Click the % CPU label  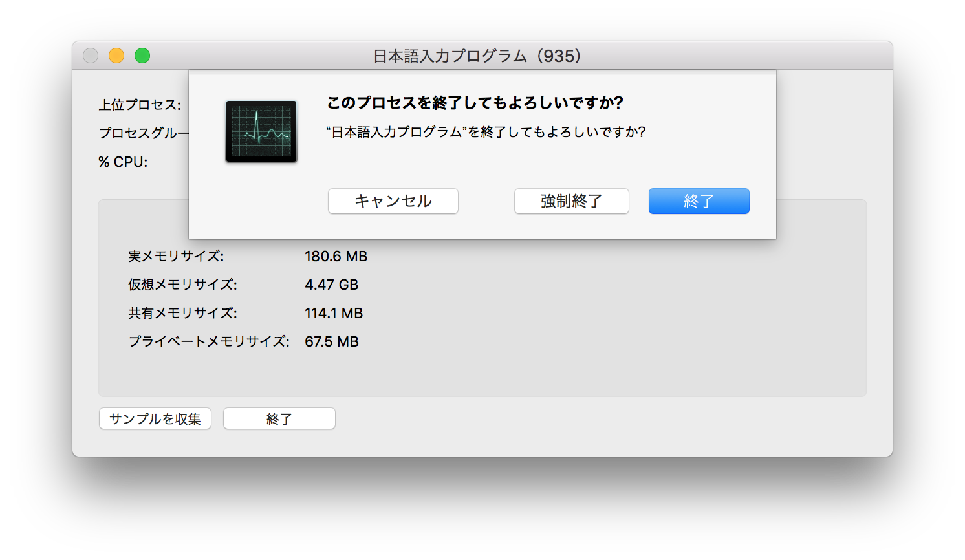tap(123, 162)
